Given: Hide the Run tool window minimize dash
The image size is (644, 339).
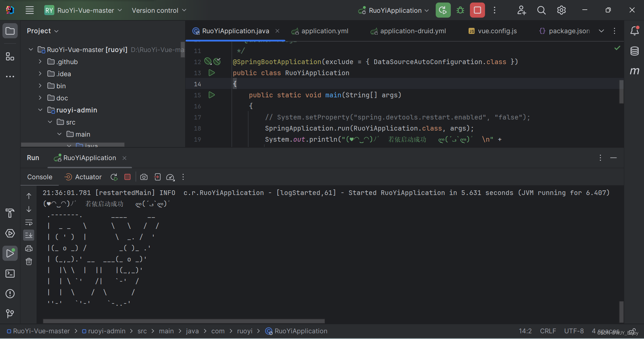Looking at the screenshot, I should click(x=613, y=158).
